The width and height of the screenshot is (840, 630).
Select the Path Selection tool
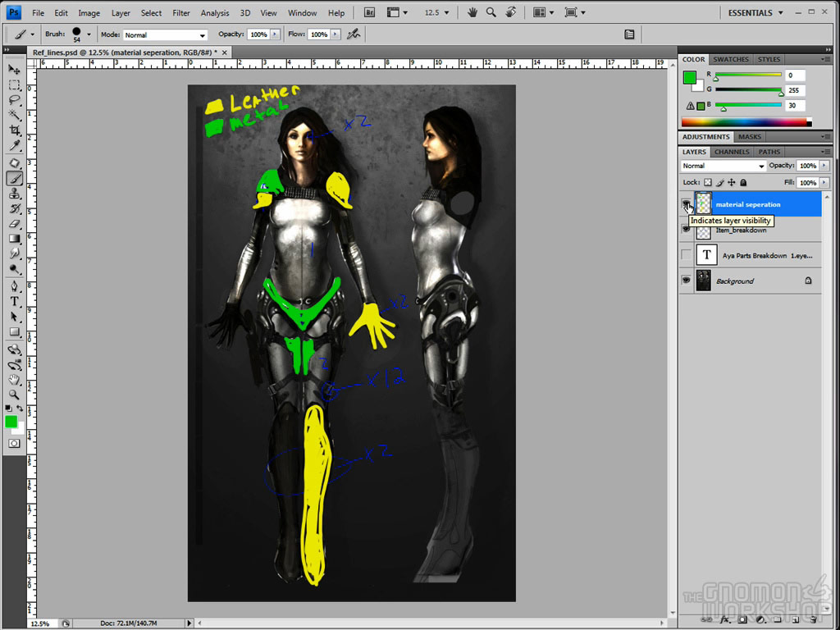click(x=15, y=317)
